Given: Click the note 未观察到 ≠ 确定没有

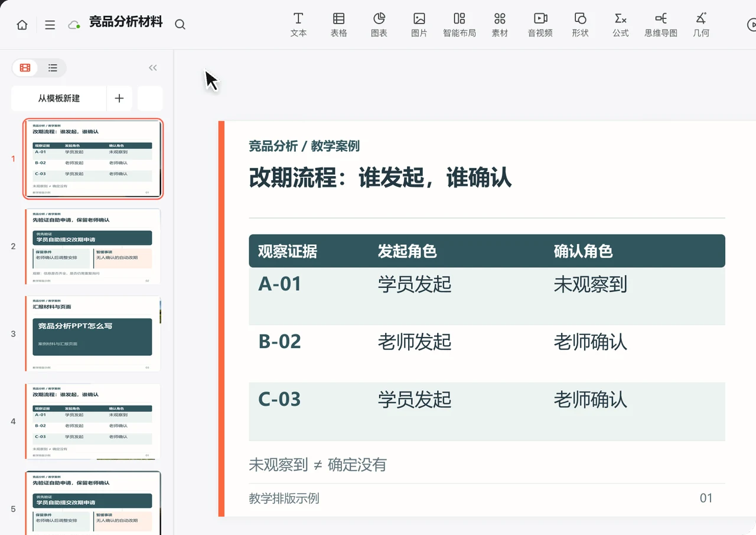Looking at the screenshot, I should click(318, 465).
